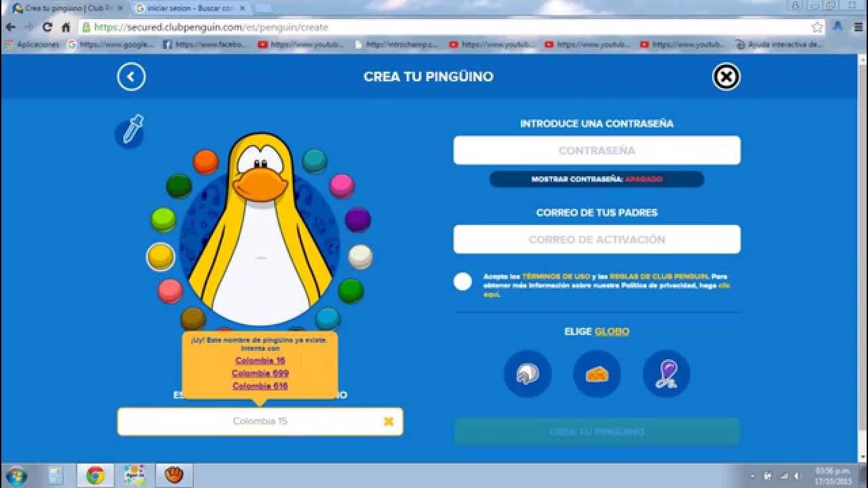Toggle Mostrar contraseña switch
The width and height of the screenshot is (868, 488).
(x=597, y=179)
